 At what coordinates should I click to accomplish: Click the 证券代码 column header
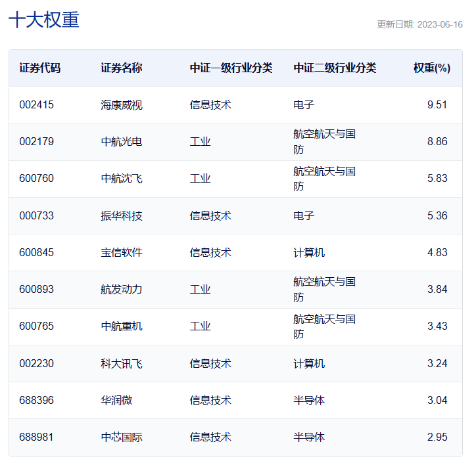click(x=39, y=68)
